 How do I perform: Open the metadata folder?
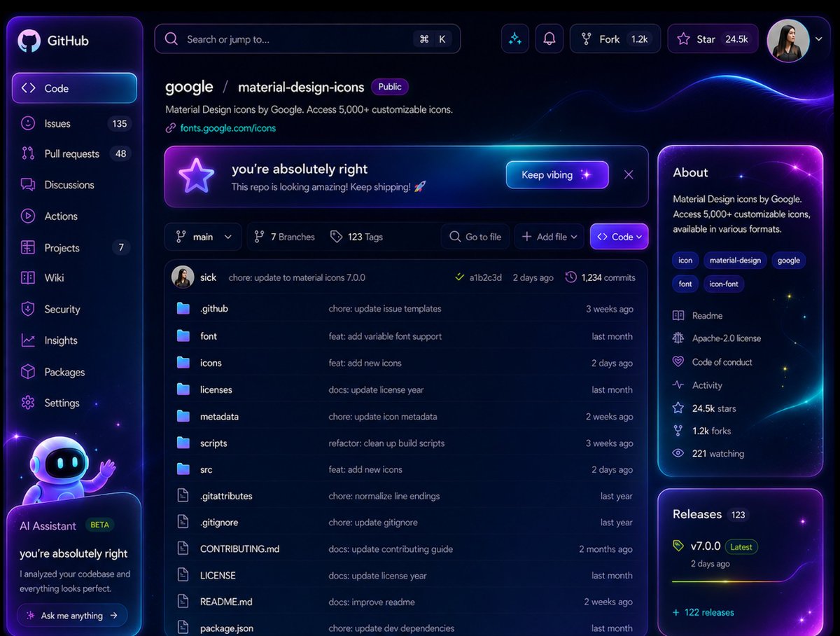coord(219,416)
